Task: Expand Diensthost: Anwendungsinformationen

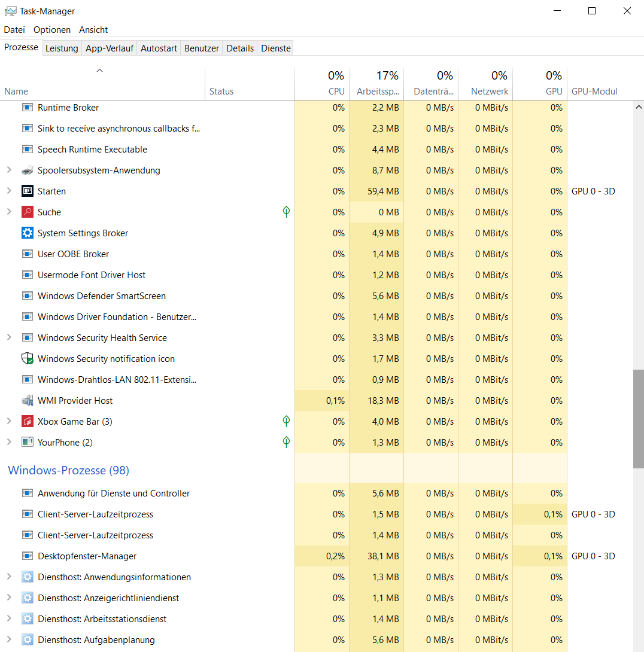Action: pos(9,576)
